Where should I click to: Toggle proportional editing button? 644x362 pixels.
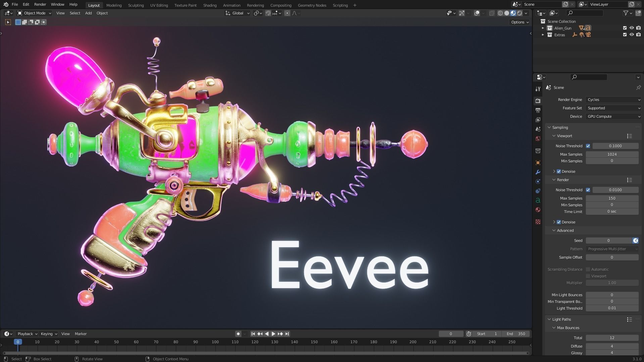pos(287,13)
